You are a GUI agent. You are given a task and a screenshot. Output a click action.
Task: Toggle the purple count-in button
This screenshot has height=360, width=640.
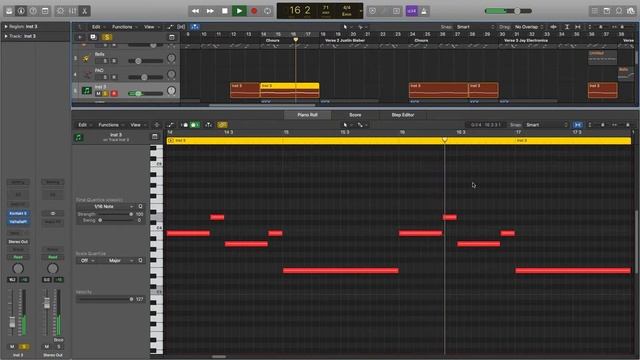click(412, 11)
